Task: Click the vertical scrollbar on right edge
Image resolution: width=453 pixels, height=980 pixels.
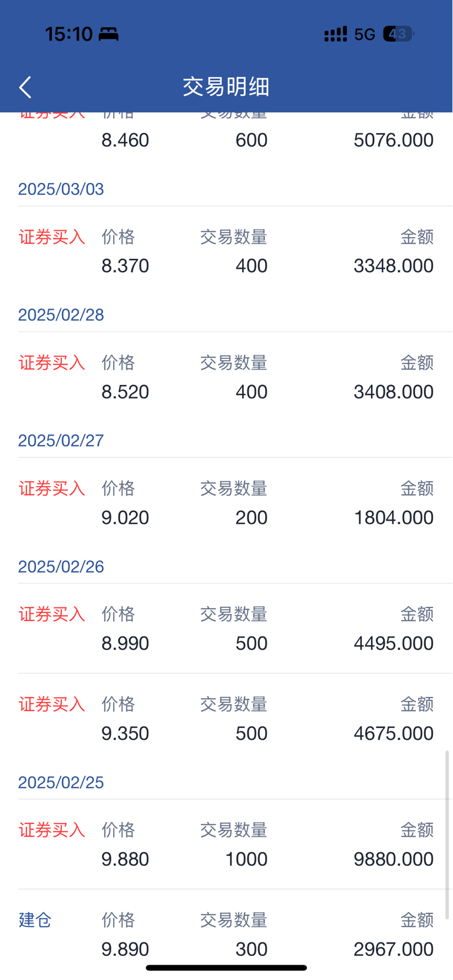Action: point(447,835)
